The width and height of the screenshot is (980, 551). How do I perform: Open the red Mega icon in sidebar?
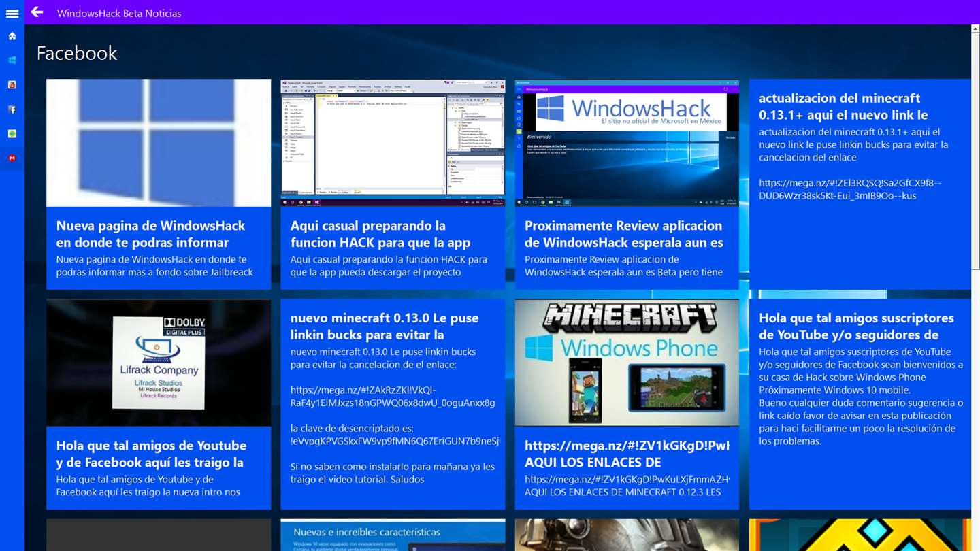12,158
